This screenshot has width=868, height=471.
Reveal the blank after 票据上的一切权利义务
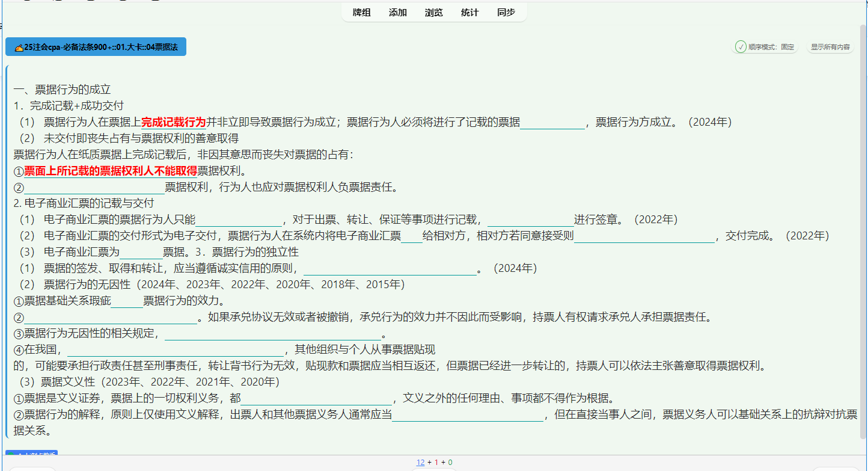click(316, 397)
